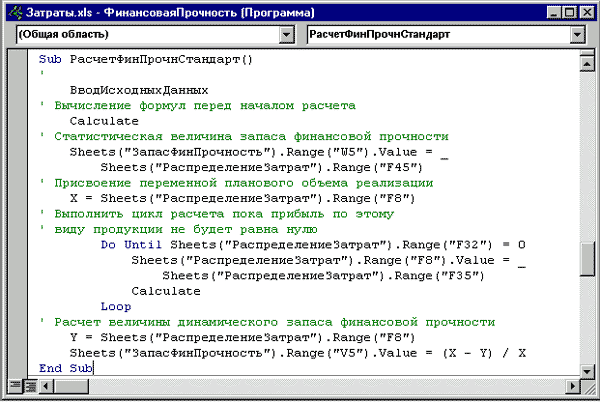This screenshot has height=403, width=600.
Task: Click the vertical scrollbar thumb
Action: [587, 259]
